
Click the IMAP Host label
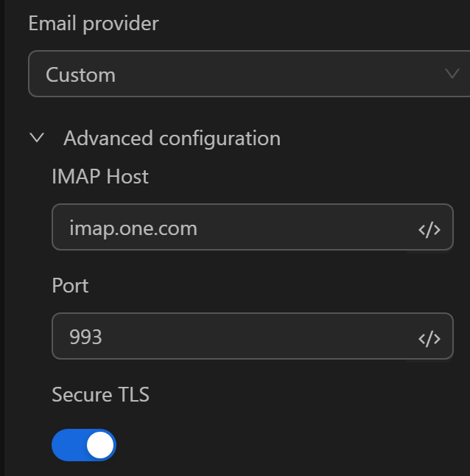pyautogui.click(x=100, y=177)
